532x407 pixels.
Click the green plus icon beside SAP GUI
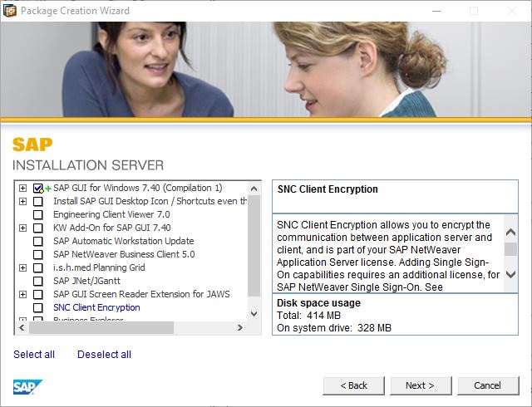click(48, 189)
